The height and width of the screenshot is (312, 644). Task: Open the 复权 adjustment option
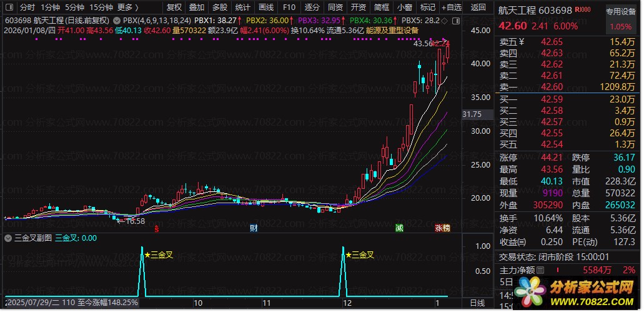pyautogui.click(x=174, y=7)
